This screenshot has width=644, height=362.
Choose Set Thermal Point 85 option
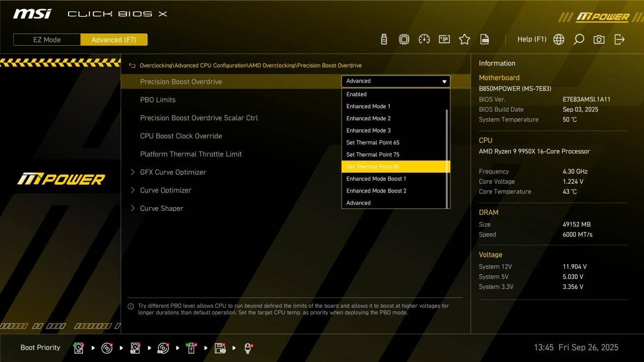click(x=373, y=167)
